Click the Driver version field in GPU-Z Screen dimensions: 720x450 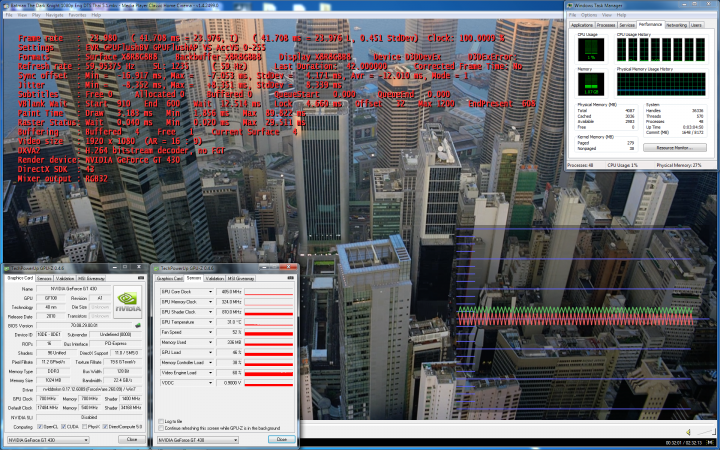(x=89, y=389)
